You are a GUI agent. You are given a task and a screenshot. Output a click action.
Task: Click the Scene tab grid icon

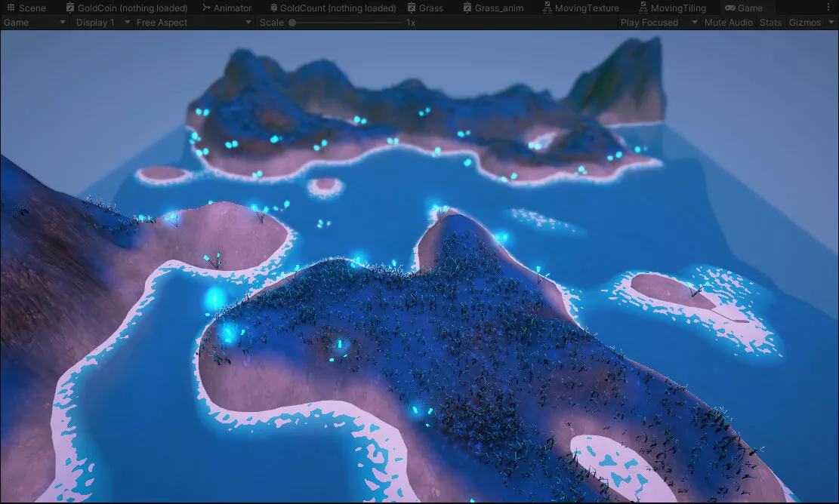[x=11, y=8]
